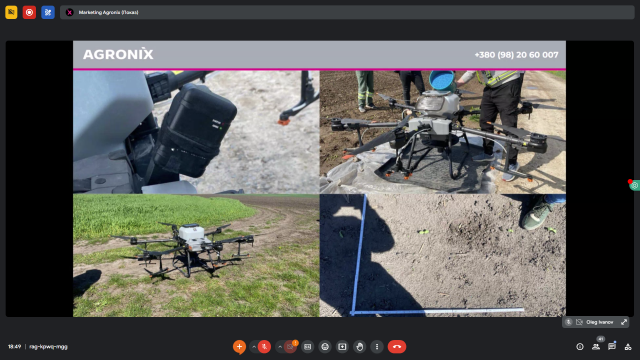
Task: Raise your hand
Action: pos(360,347)
